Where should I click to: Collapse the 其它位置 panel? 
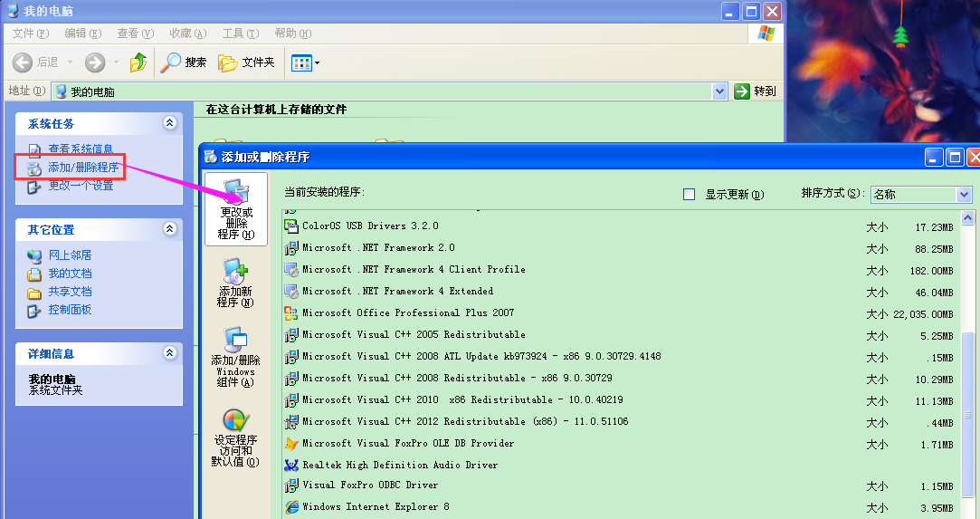click(170, 229)
